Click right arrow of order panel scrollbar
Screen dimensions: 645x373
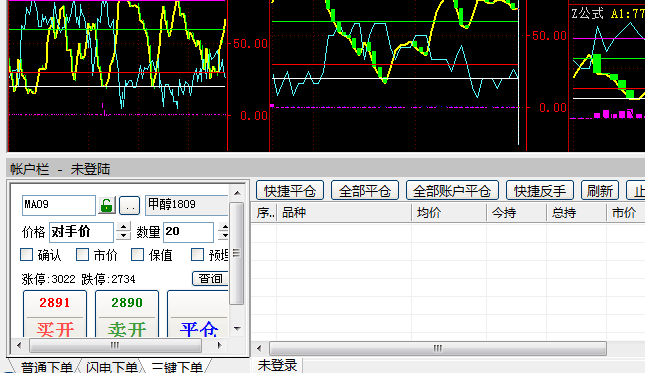coord(220,345)
